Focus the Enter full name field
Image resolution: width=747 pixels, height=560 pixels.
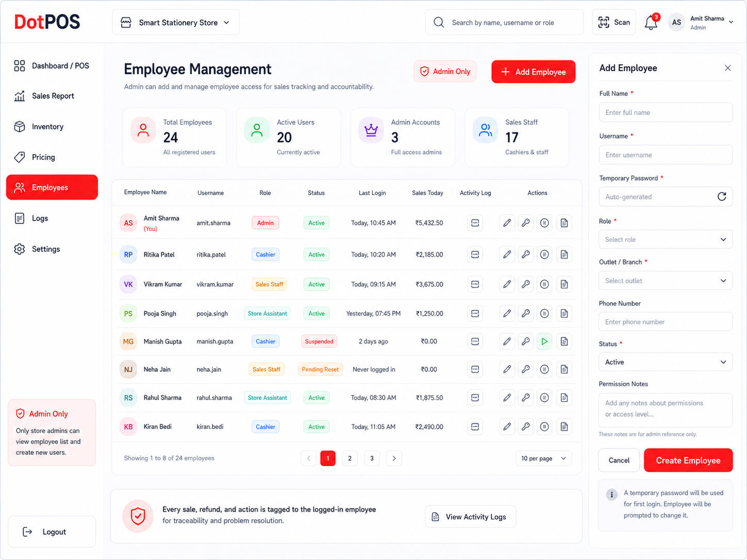(665, 112)
